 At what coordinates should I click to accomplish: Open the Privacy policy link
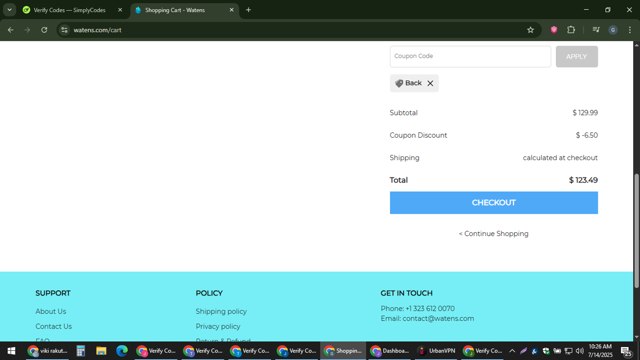[x=218, y=326]
